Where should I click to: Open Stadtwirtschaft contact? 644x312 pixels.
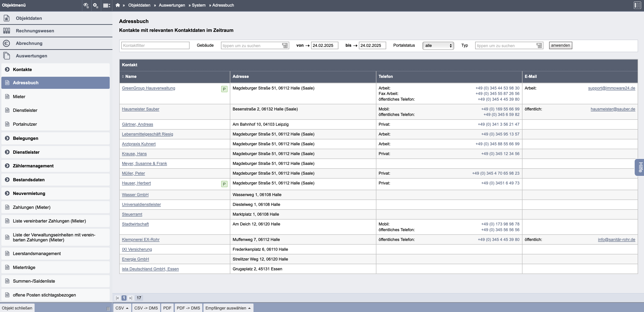pos(135,224)
